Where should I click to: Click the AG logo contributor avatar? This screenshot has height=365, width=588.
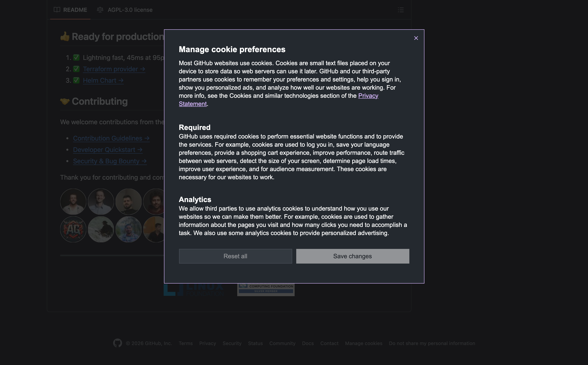[x=73, y=229]
